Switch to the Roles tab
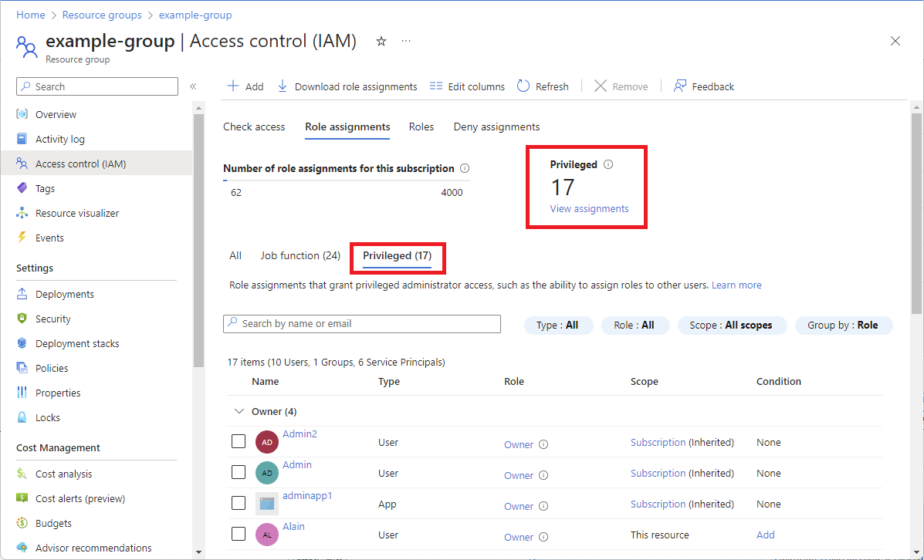The image size is (924, 560). click(x=421, y=127)
